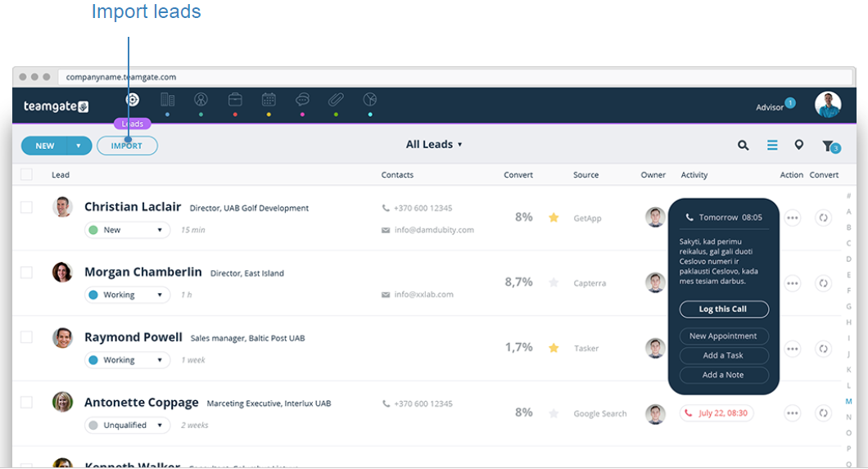Check the box for Christian Laclair
This screenshot has width=868, height=469.
pyautogui.click(x=26, y=207)
